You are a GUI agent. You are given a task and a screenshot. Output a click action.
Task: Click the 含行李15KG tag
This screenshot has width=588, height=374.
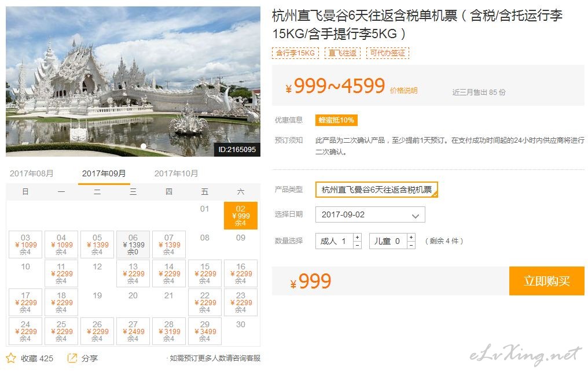point(295,53)
